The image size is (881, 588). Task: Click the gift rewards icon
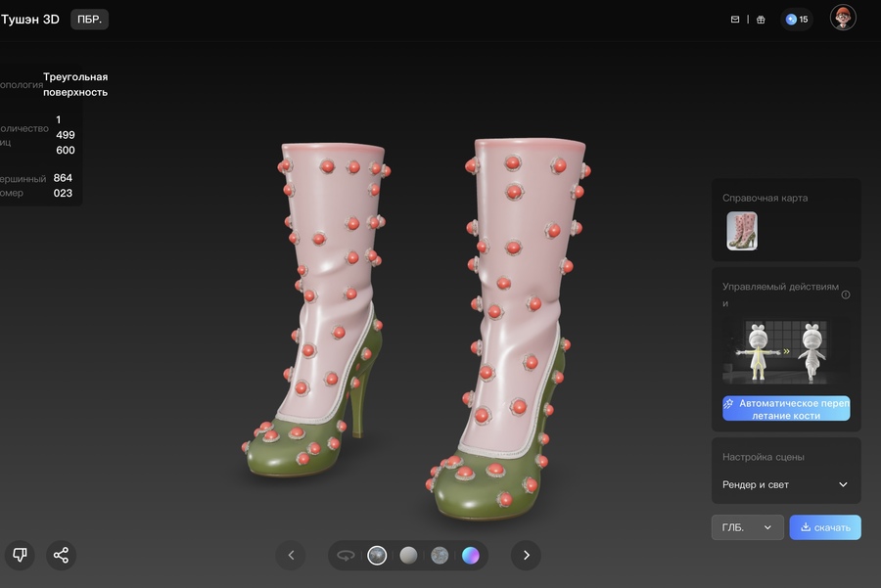coord(761,20)
